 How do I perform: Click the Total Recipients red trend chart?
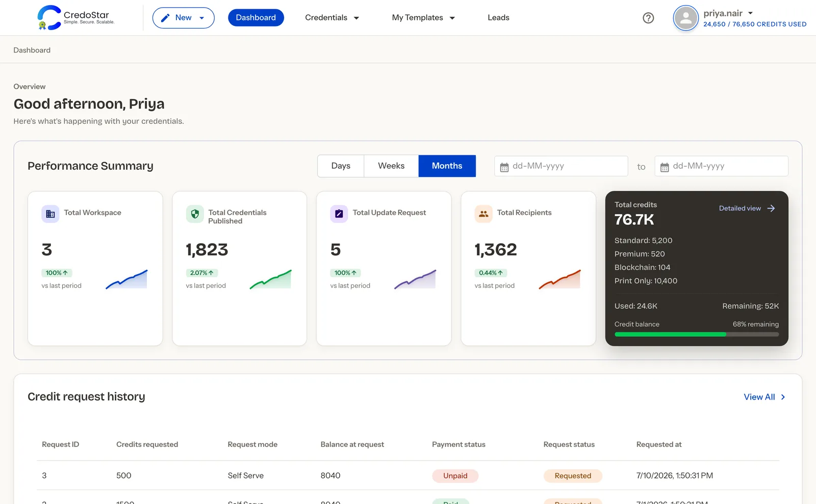[559, 279]
